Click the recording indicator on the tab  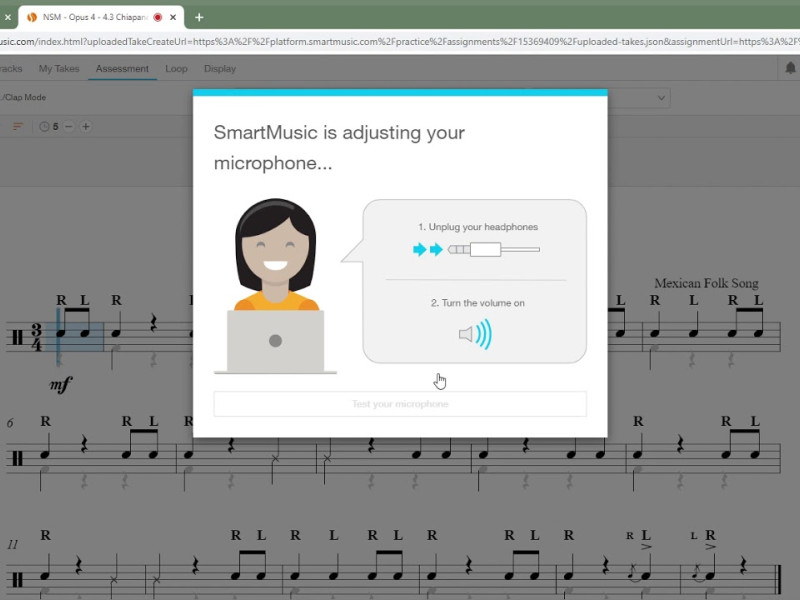pyautogui.click(x=158, y=17)
